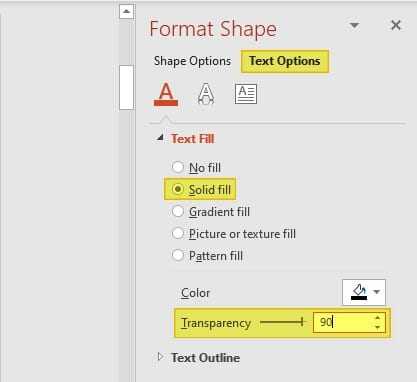Open the Textbox layout icon
Image resolution: width=417 pixels, height=382 pixels.
point(246,94)
